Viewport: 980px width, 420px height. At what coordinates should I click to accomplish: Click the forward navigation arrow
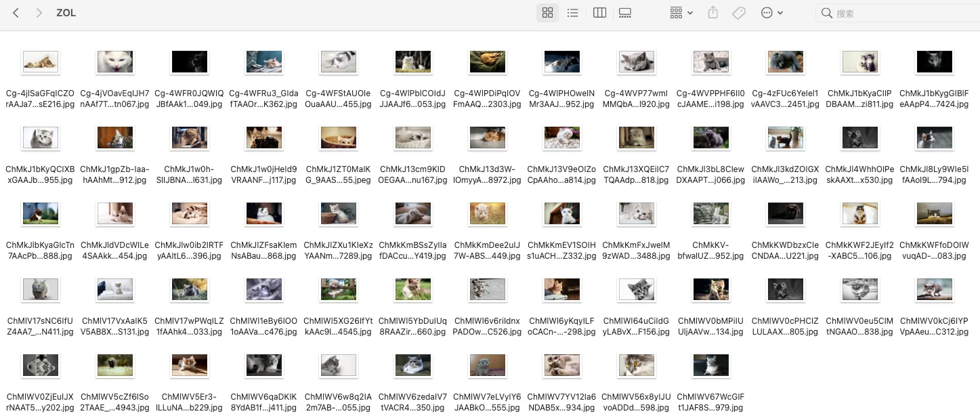tap(39, 13)
